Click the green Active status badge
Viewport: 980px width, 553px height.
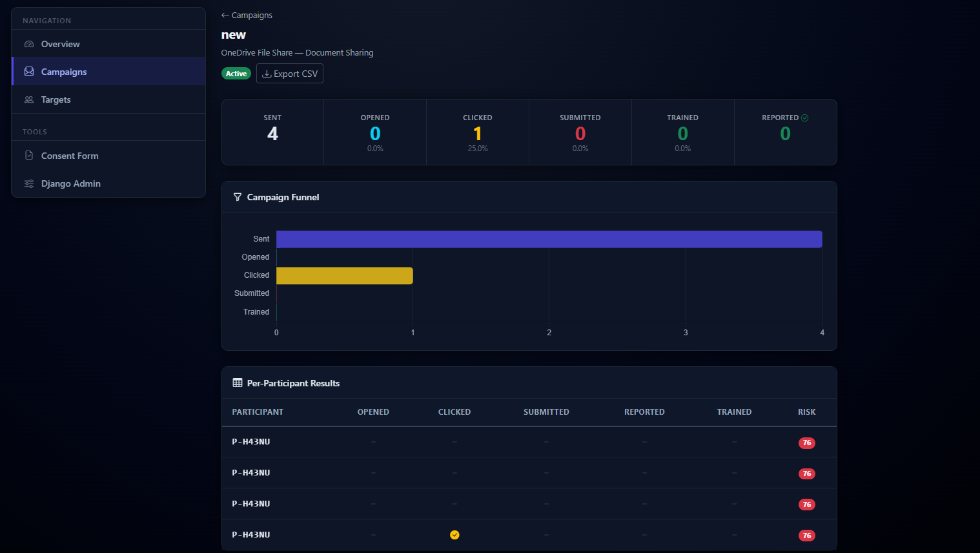click(236, 73)
